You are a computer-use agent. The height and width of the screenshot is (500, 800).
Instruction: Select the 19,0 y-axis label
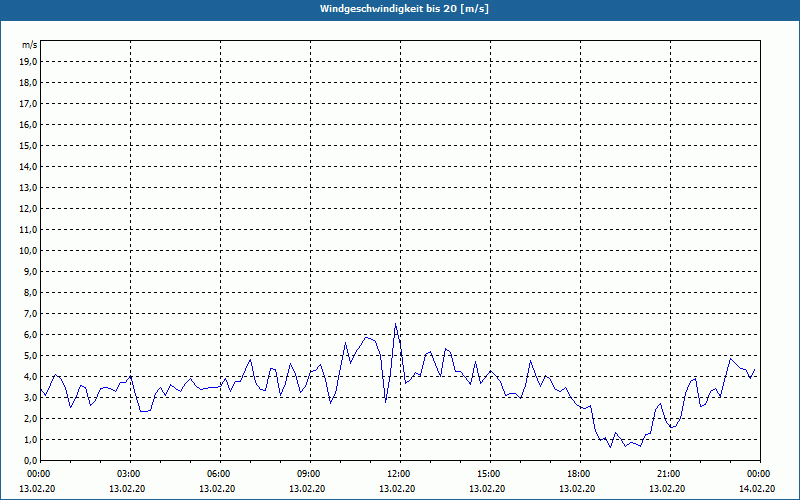(x=28, y=62)
